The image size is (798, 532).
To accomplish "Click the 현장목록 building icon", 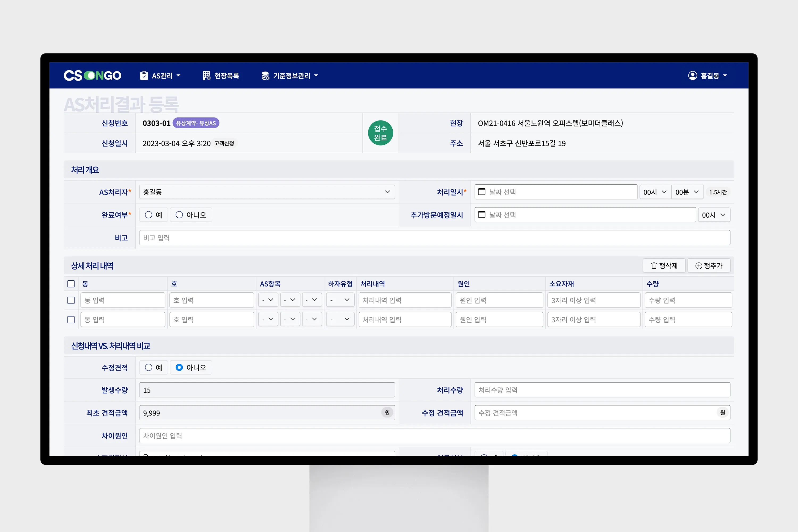I will pyautogui.click(x=206, y=75).
